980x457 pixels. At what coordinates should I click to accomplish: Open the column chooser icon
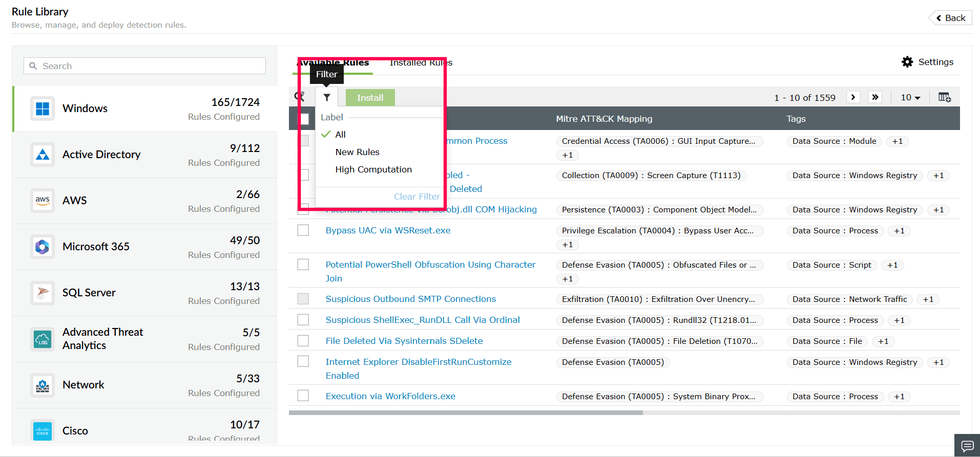pos(944,97)
